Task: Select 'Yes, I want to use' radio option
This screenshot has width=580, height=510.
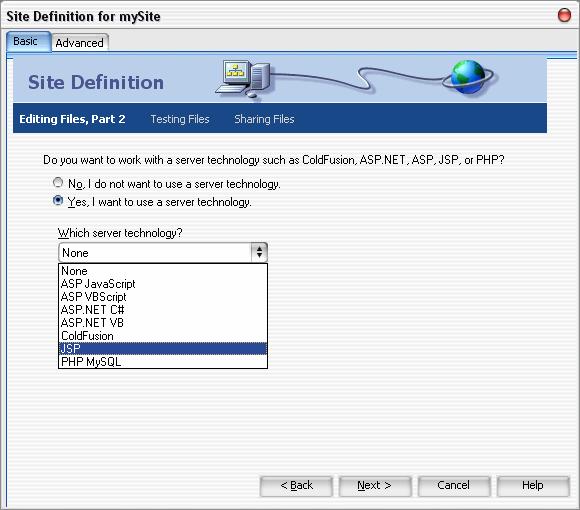Action: pyautogui.click(x=58, y=200)
